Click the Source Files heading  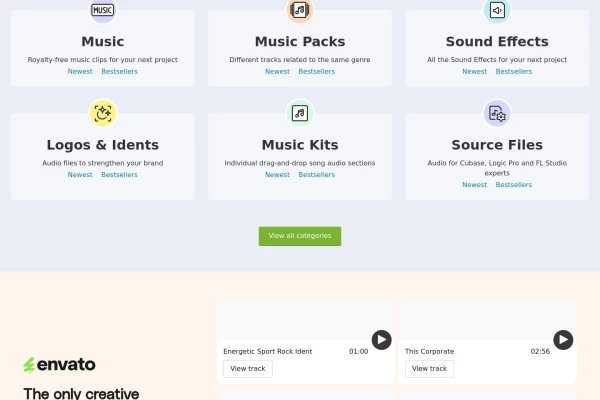[x=497, y=145]
